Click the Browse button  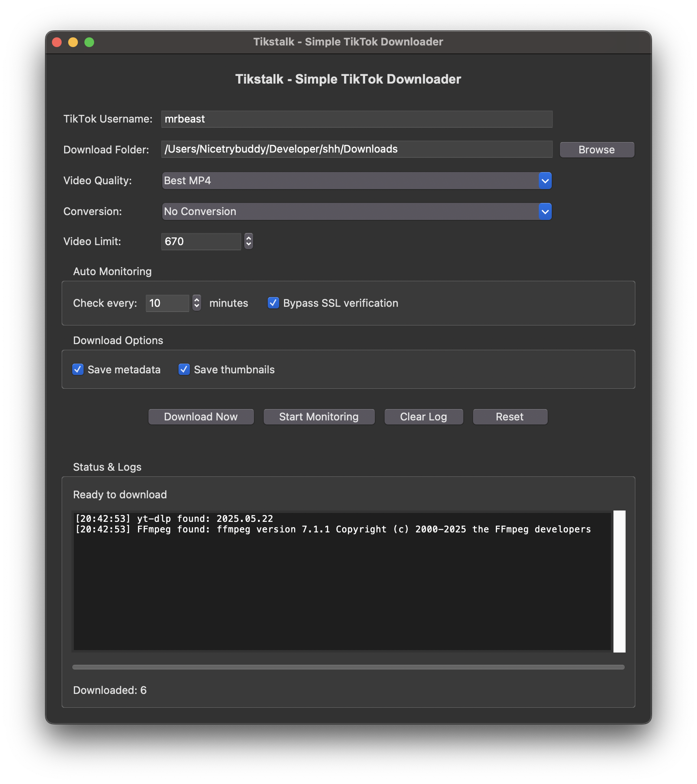tap(597, 150)
